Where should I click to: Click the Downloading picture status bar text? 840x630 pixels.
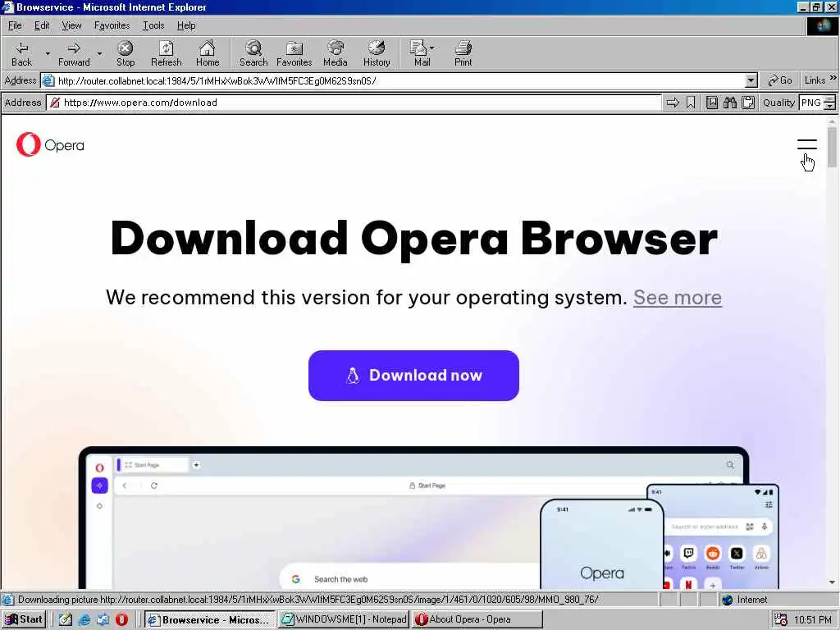308,600
